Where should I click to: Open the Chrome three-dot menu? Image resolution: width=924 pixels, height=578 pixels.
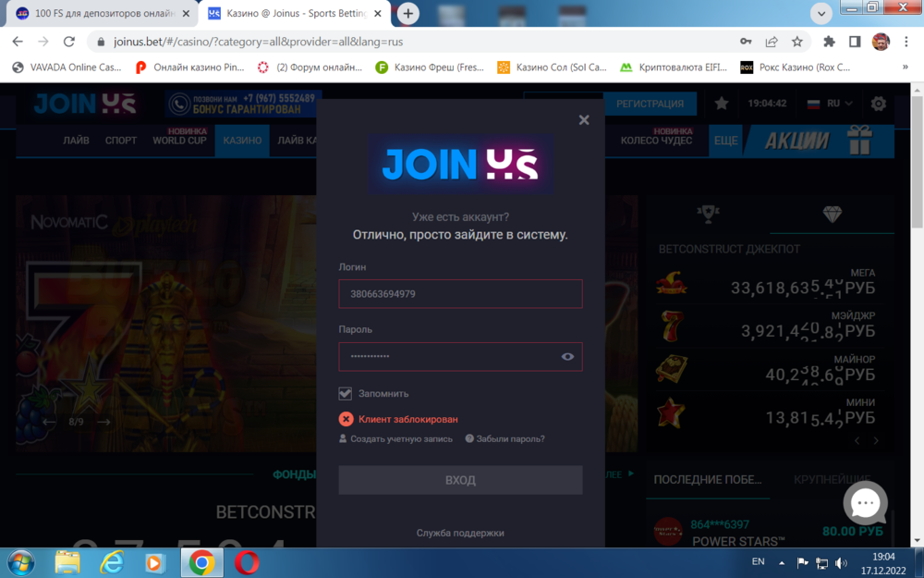pyautogui.click(x=906, y=42)
